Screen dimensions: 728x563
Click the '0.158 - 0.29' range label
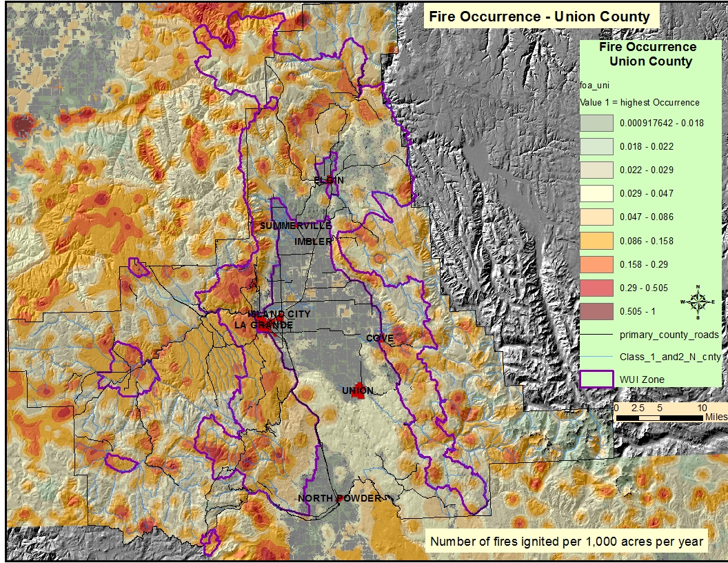(644, 264)
